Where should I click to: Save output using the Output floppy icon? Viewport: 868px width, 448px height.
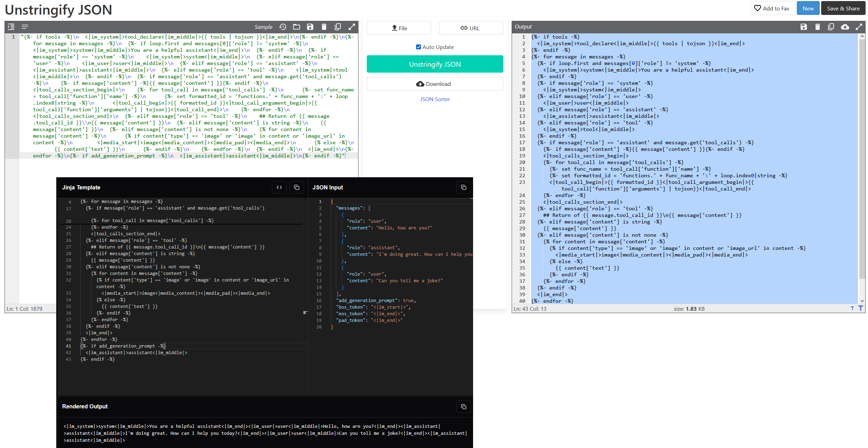(x=804, y=27)
